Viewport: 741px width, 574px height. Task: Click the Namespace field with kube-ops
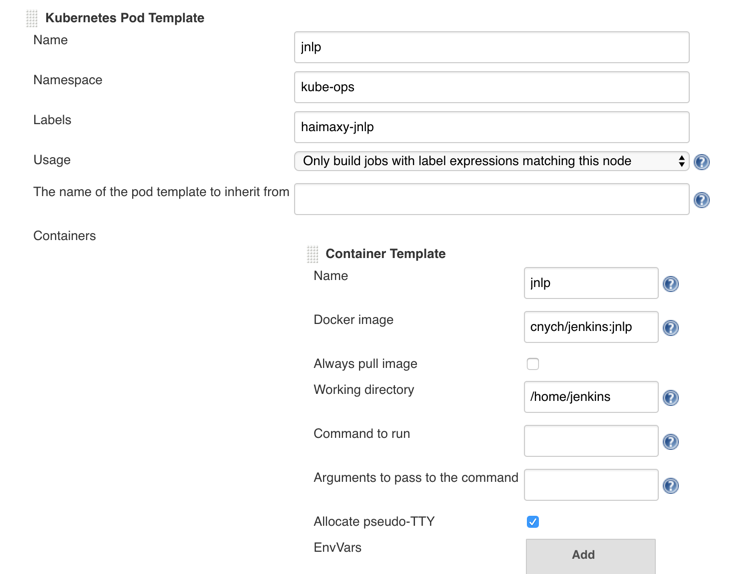point(491,87)
